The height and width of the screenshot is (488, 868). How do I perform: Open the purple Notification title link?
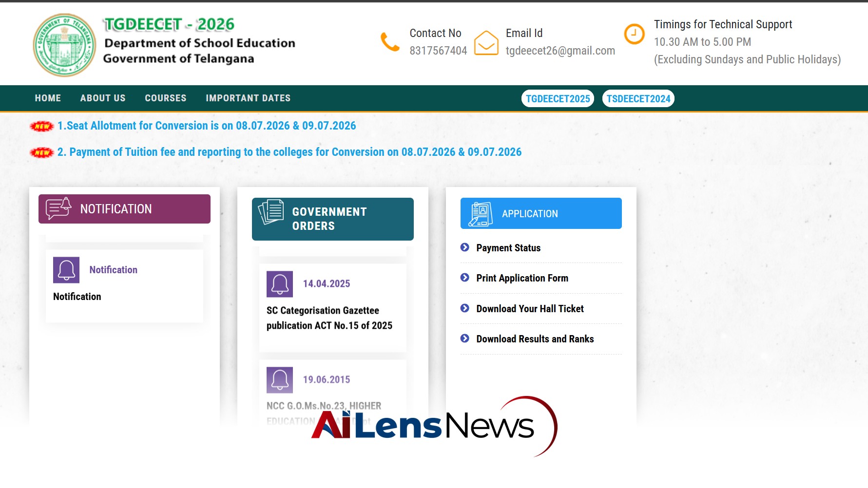tap(113, 270)
